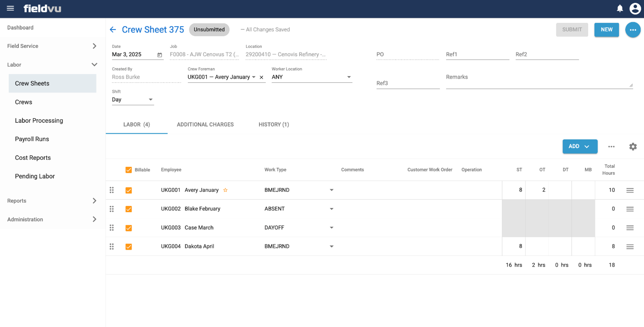Toggle the Billable header checkbox

[x=129, y=170]
